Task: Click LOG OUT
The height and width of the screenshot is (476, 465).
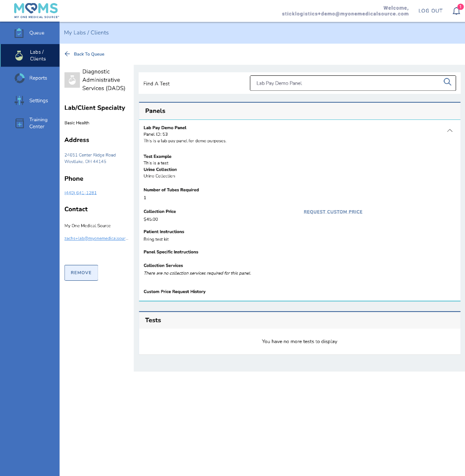Action: 430,11
